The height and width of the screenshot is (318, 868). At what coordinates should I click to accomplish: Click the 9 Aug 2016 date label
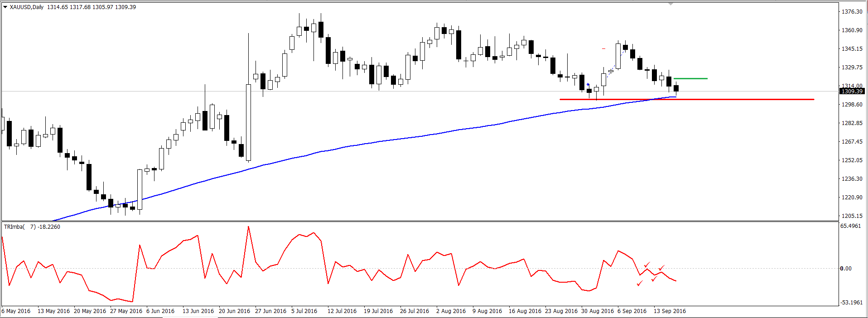487,311
